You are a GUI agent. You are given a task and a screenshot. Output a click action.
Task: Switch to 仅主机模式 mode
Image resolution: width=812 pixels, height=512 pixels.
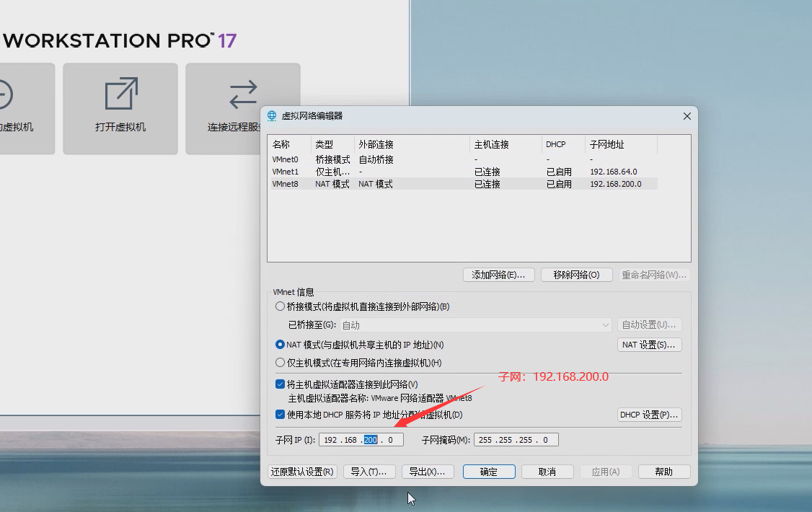(x=281, y=363)
